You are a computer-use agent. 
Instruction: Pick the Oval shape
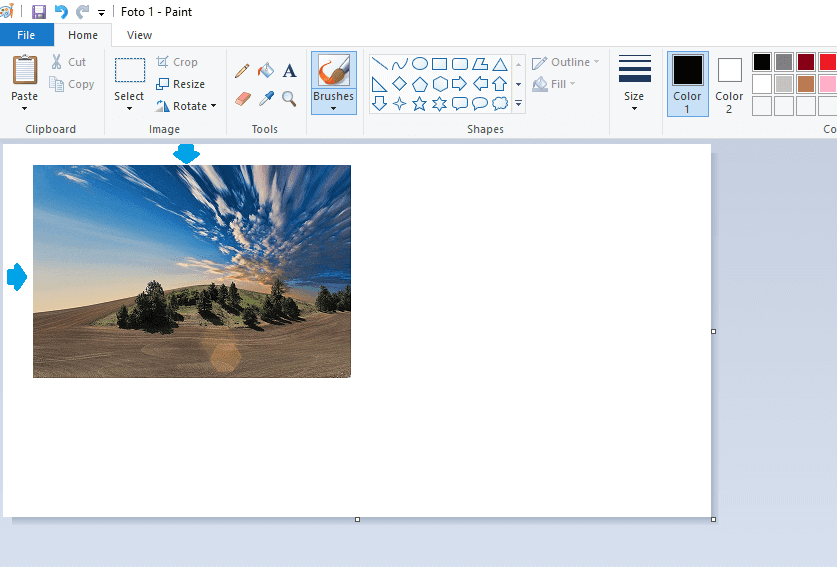pos(420,64)
